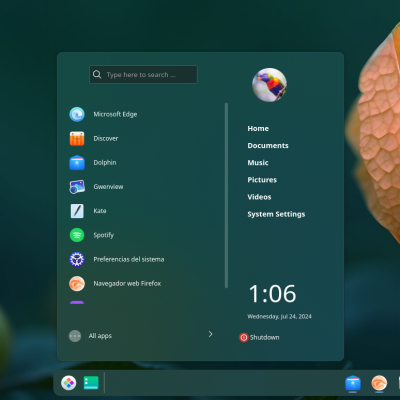
Task: Open the Home folder link
Action: (x=258, y=129)
